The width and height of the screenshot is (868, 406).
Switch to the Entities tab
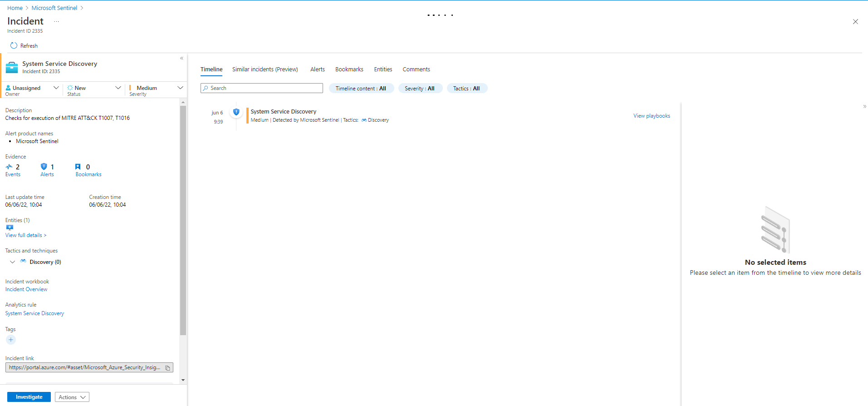383,69
